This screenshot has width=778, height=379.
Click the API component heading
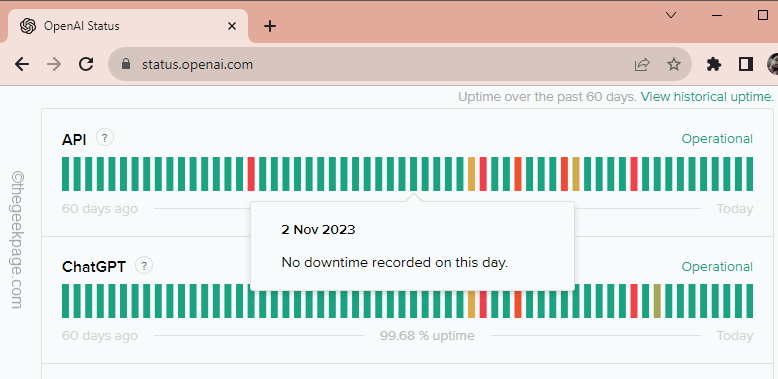coord(74,140)
